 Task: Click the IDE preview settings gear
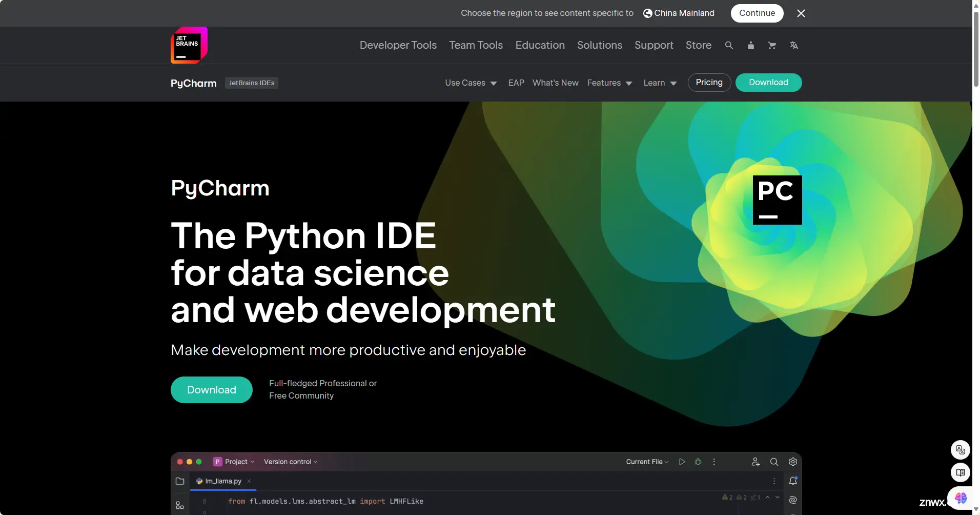(793, 462)
